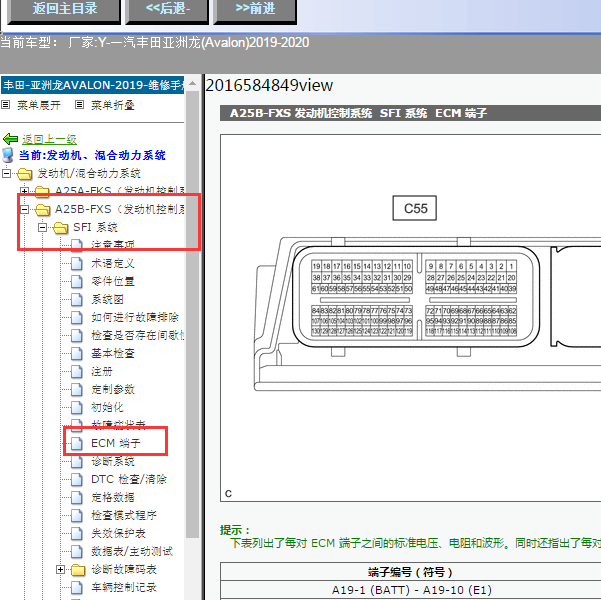The width and height of the screenshot is (601, 600).
Task: Click document icon beside 数据表/主动测试
Action: pos(77,551)
